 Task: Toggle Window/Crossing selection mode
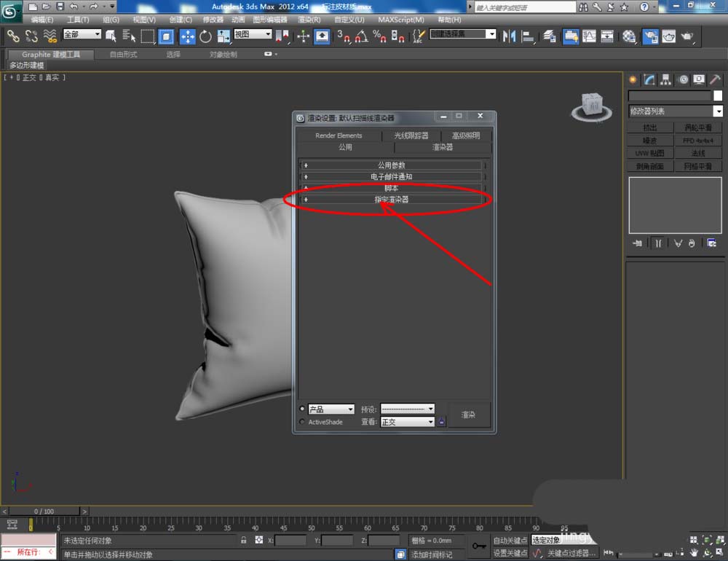click(x=166, y=36)
